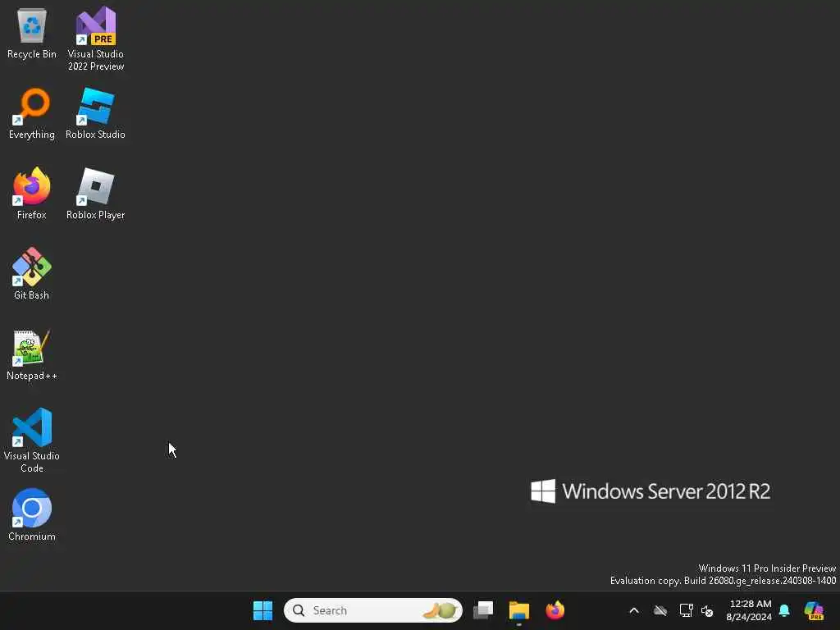Open Firefox from the taskbar
The image size is (840, 630).
pyautogui.click(x=555, y=610)
